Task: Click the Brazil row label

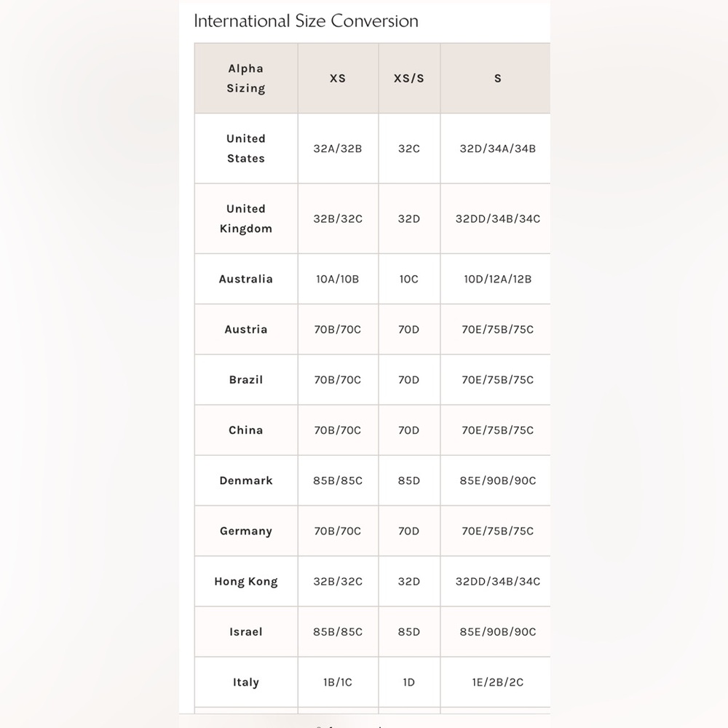Action: (246, 380)
